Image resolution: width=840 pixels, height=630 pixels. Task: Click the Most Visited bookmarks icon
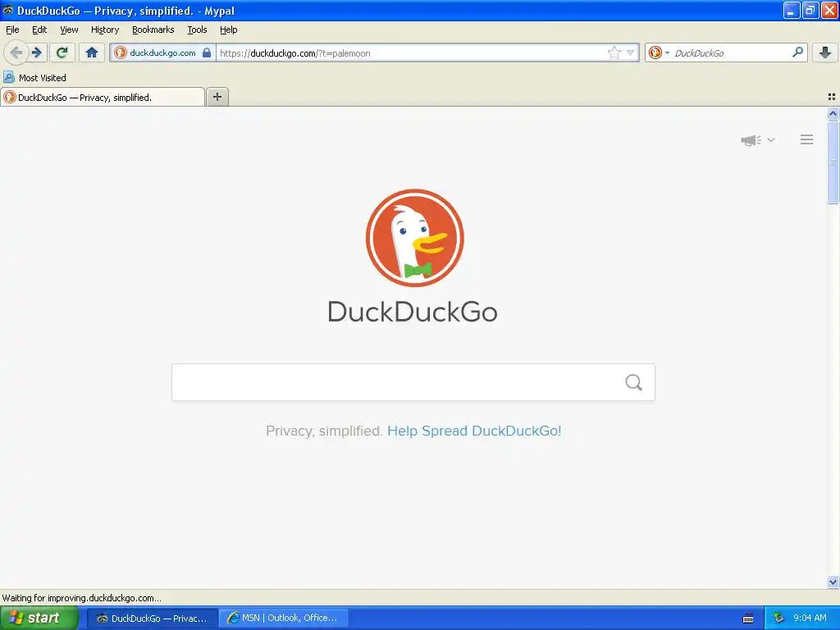coord(8,77)
